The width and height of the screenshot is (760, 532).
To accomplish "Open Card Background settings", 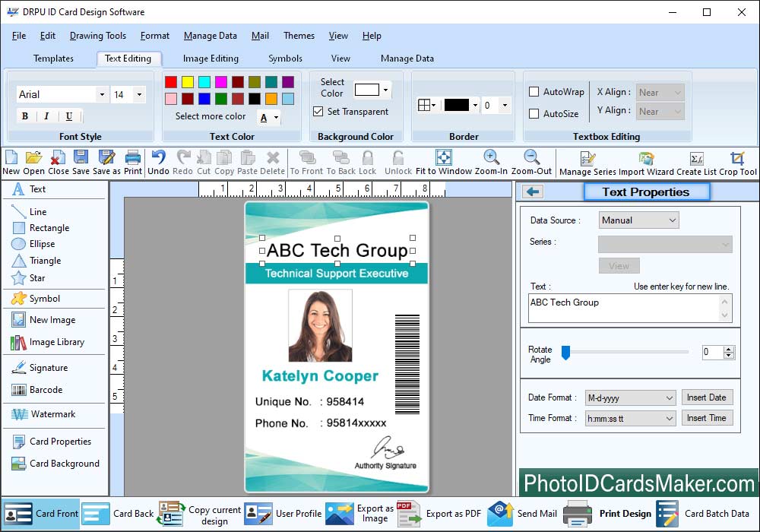I will (55, 464).
